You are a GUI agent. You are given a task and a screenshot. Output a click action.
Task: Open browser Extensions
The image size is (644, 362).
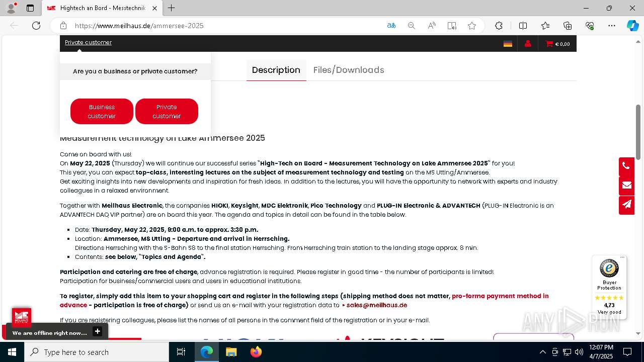pos(499,26)
